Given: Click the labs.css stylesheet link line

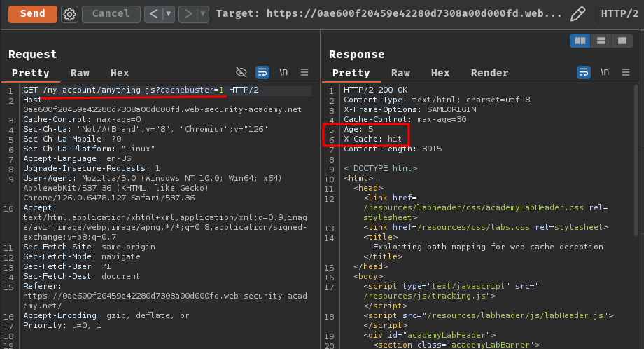Looking at the screenshot, I should [x=486, y=227].
